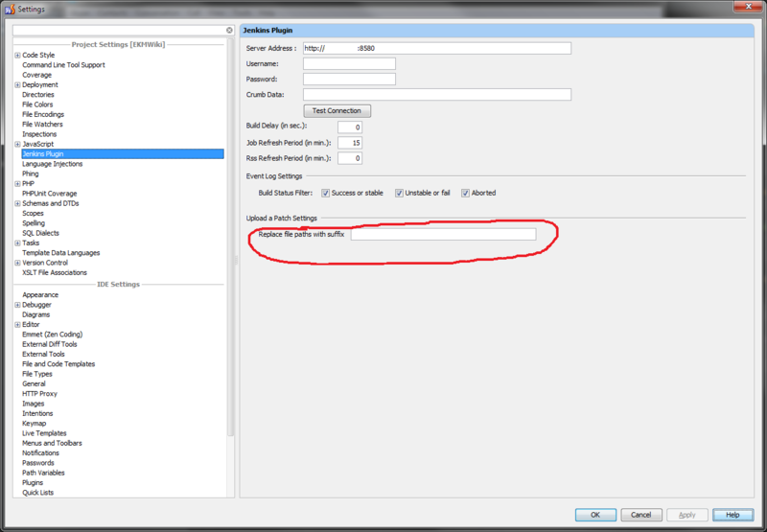This screenshot has width=767, height=532.
Task: Click into the Password field
Action: click(x=349, y=80)
